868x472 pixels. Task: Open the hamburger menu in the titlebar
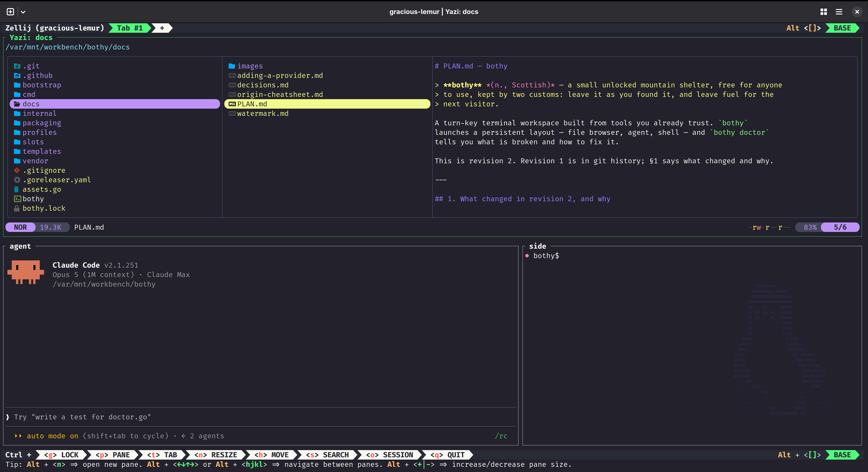click(x=839, y=12)
